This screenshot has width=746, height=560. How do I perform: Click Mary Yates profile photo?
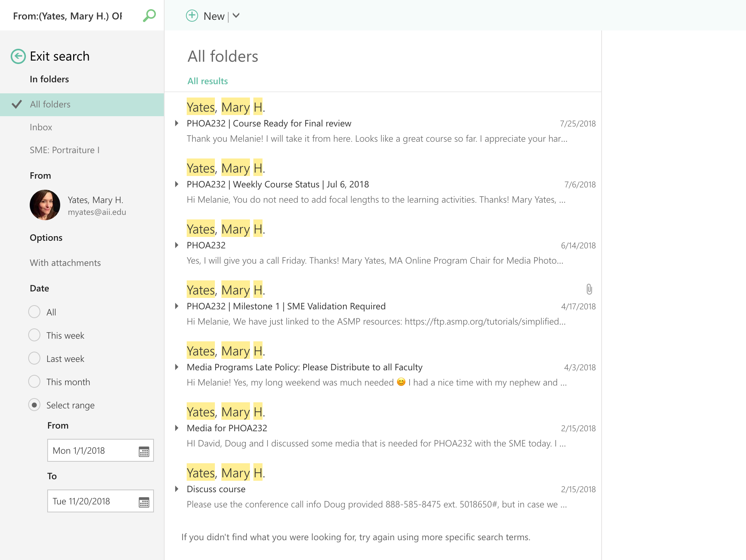tap(45, 205)
